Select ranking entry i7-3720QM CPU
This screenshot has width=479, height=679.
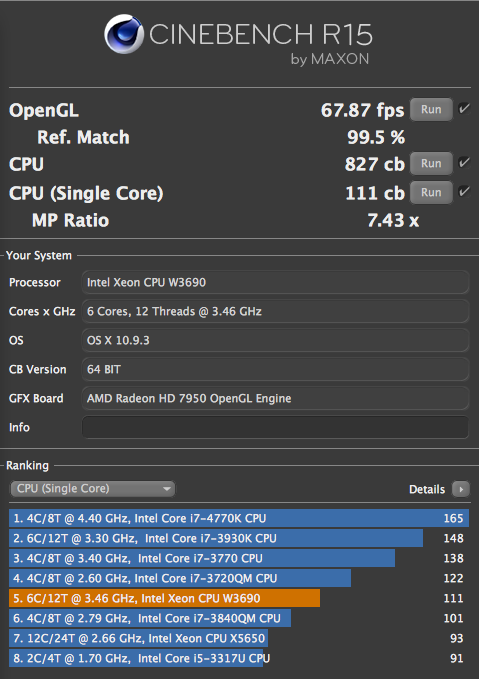(239, 578)
